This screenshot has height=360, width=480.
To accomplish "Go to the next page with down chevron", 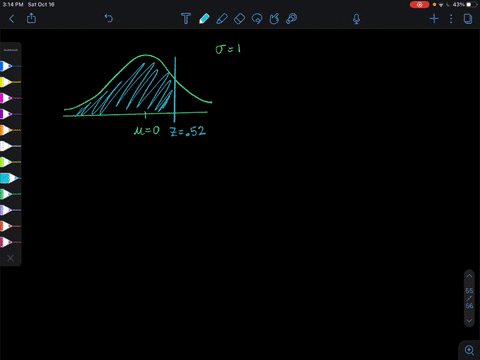I will click(x=469, y=321).
